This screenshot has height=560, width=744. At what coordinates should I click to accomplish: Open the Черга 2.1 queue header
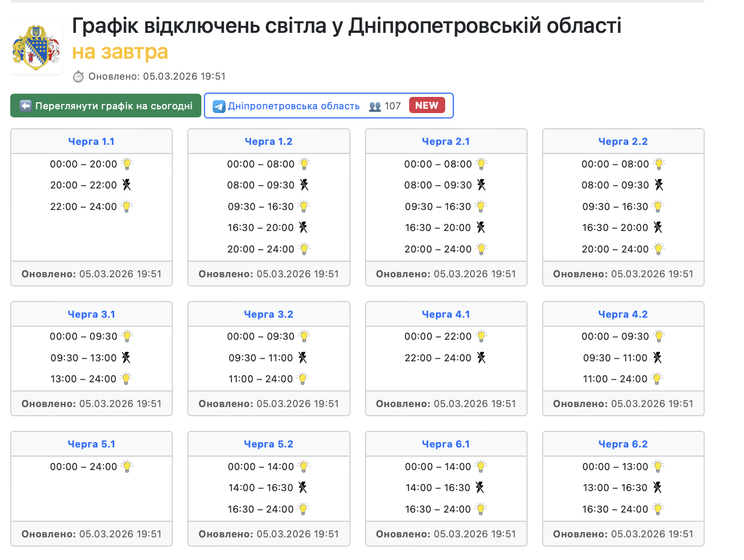tap(445, 142)
